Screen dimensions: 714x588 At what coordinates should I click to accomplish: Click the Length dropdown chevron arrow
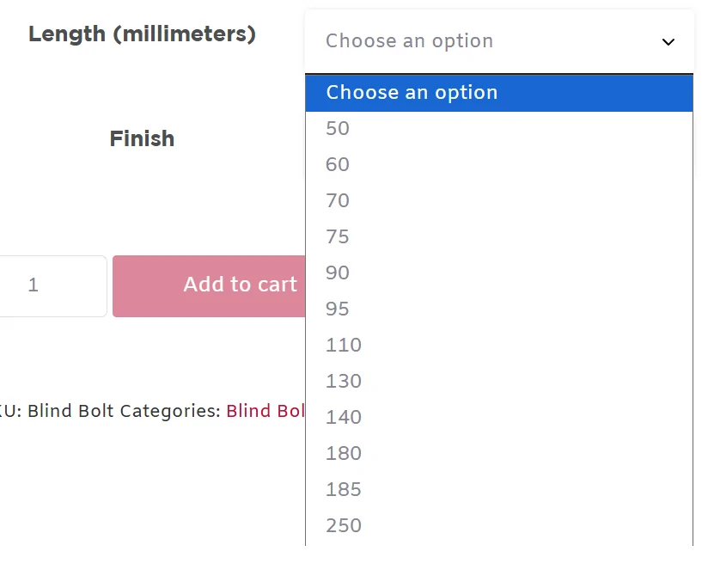(x=668, y=42)
